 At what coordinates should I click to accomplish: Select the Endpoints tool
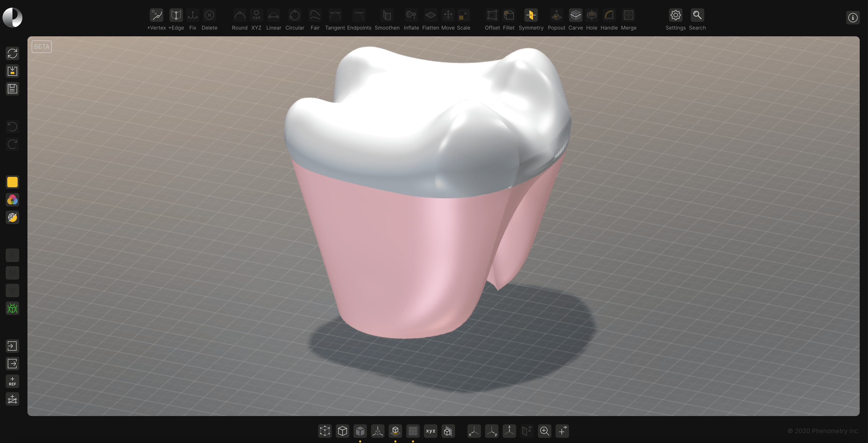(359, 15)
